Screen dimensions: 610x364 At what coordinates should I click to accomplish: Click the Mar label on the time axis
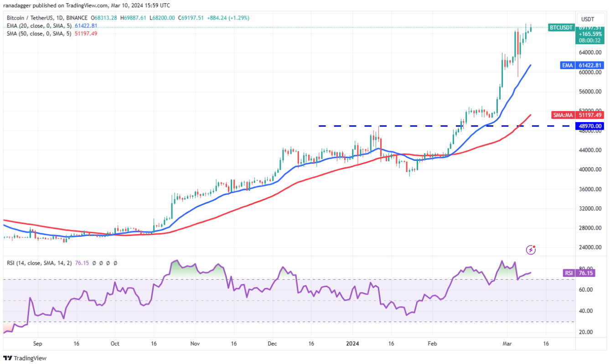click(x=507, y=344)
